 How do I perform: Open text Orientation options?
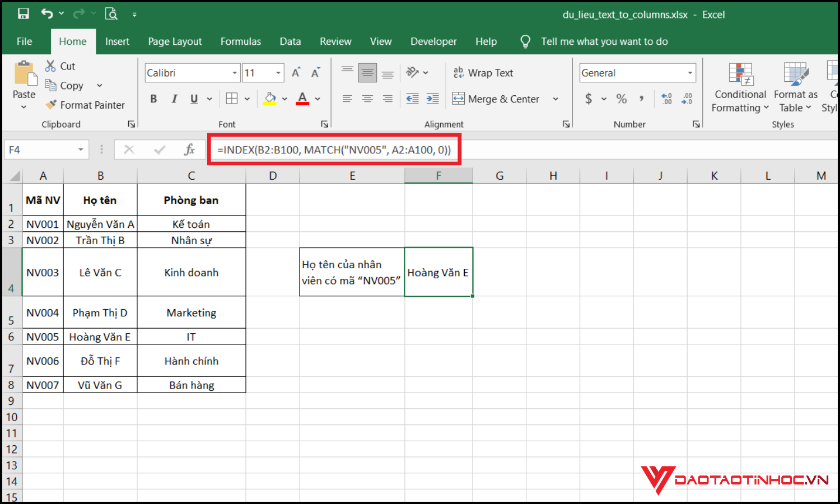pos(417,73)
